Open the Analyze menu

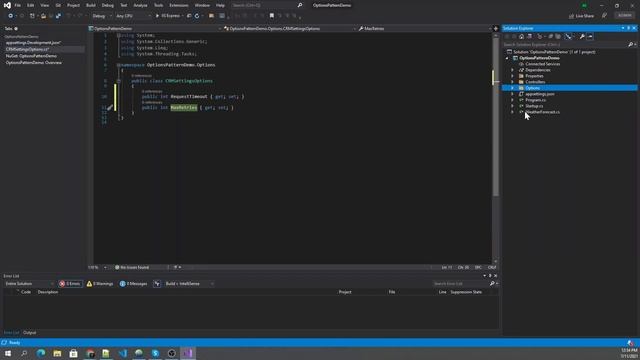140,5
